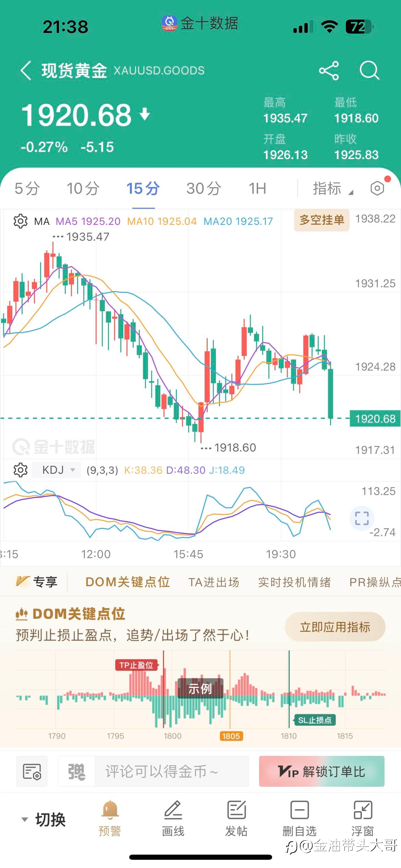Go back using the left chevron

(26, 71)
